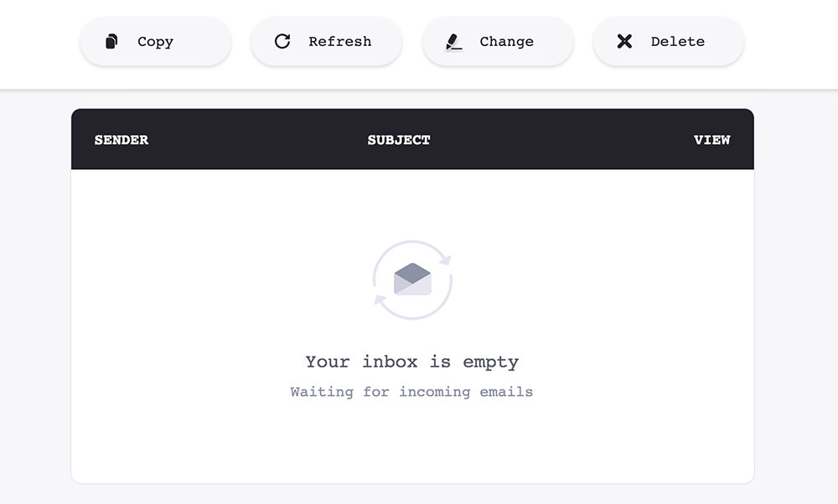Delete the address via Delete label
Image resolution: width=838 pixels, height=504 pixels.
678,41
